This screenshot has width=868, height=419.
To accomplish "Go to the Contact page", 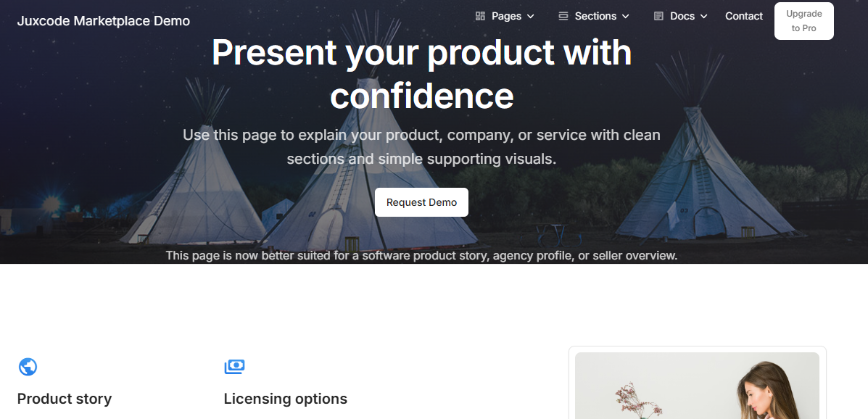I will pos(744,16).
